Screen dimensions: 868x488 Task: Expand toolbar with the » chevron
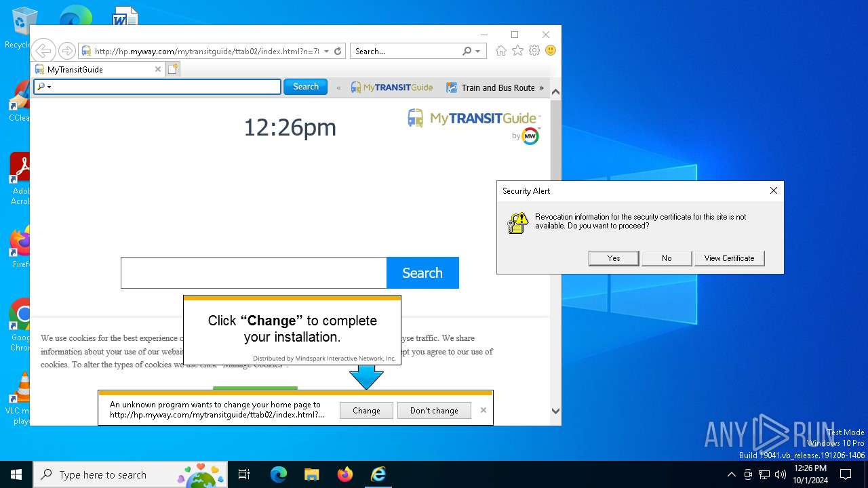541,87
